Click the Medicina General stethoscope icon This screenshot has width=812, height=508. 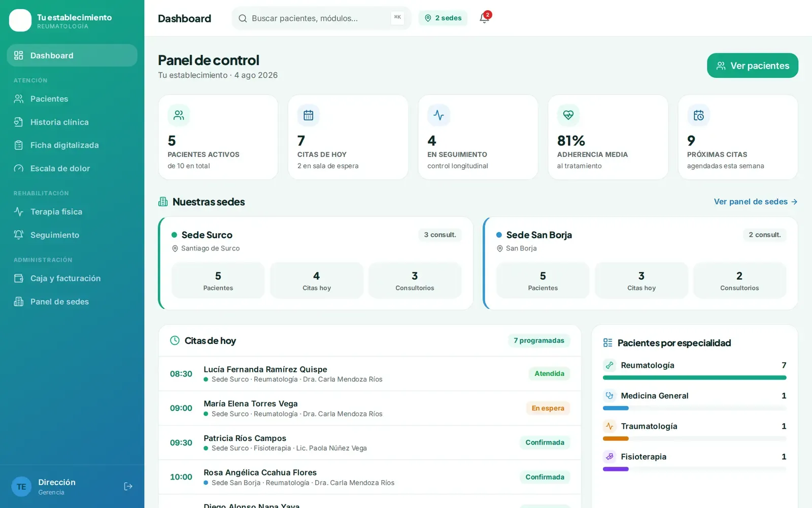(610, 396)
